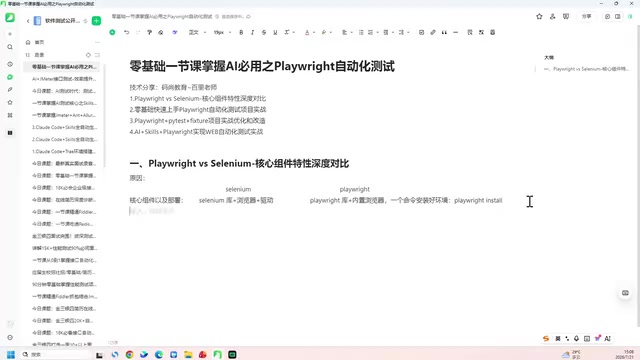640x360 pixels.
Task: Open File Explorer folder on taskbar
Action: point(188,354)
